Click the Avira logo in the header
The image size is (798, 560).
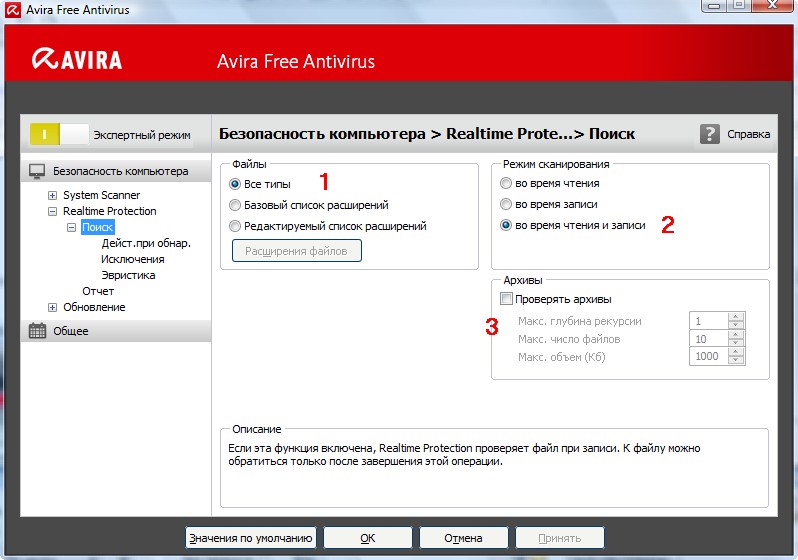(77, 59)
